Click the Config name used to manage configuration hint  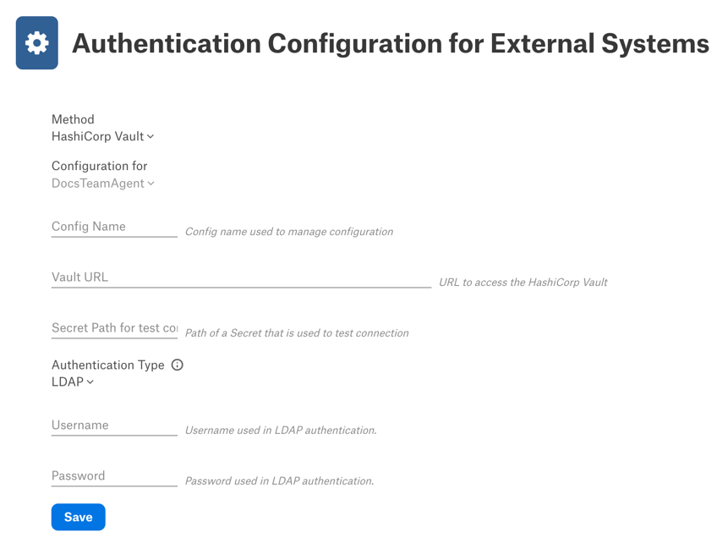click(289, 232)
